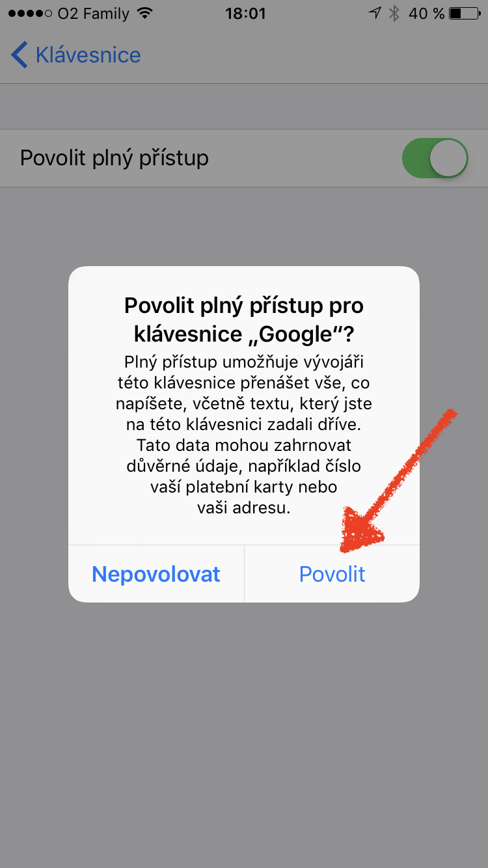Tap the 18:01 clock in status bar

click(x=245, y=13)
